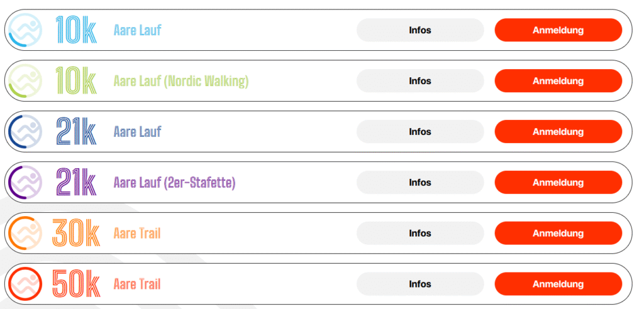Viewport: 644px width, 309px height.
Task: Click the dark blue 21k Aare Lauf runner icon
Action: tap(26, 132)
